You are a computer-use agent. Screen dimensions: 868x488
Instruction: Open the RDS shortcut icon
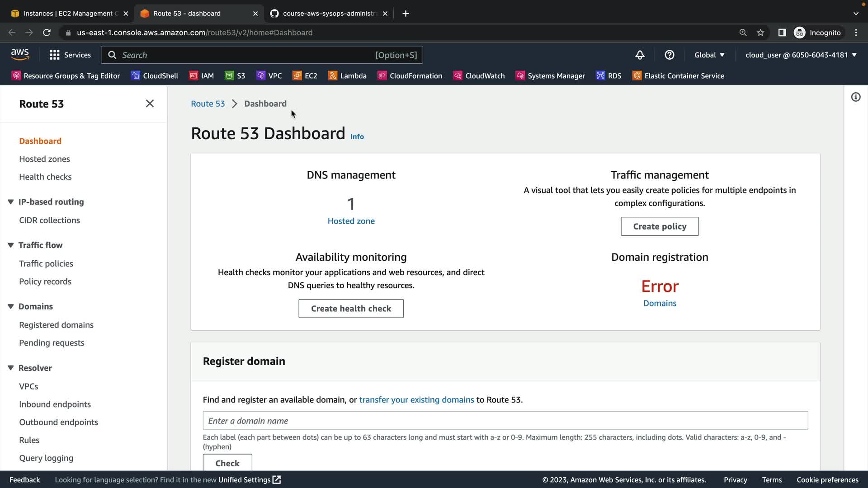600,76
